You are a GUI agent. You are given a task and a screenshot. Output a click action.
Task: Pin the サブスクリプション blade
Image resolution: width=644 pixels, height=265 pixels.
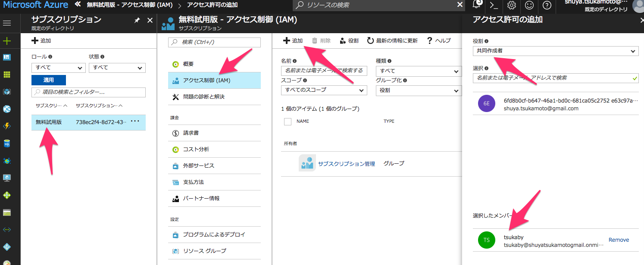(x=137, y=20)
